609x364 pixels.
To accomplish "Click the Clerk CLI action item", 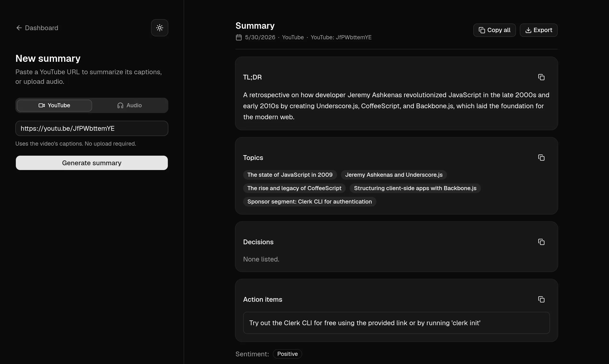I will point(396,323).
